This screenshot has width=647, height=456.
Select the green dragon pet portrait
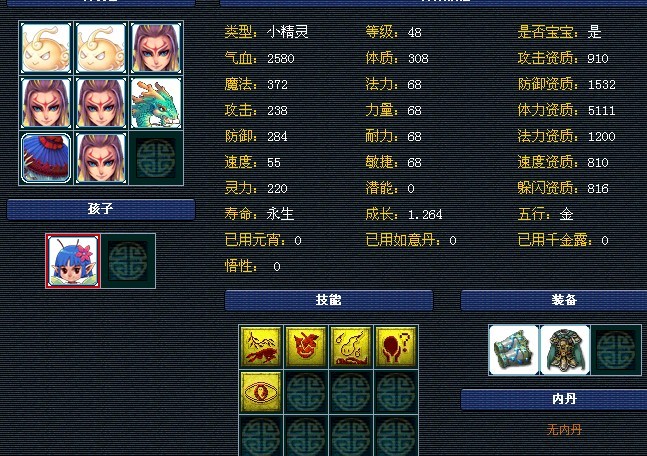pyautogui.click(x=156, y=103)
